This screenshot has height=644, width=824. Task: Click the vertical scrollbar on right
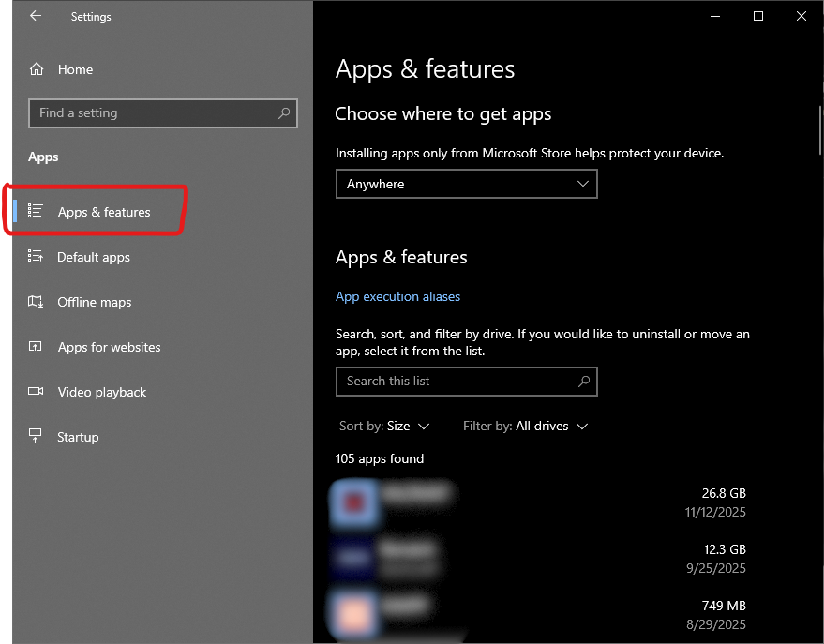click(820, 130)
